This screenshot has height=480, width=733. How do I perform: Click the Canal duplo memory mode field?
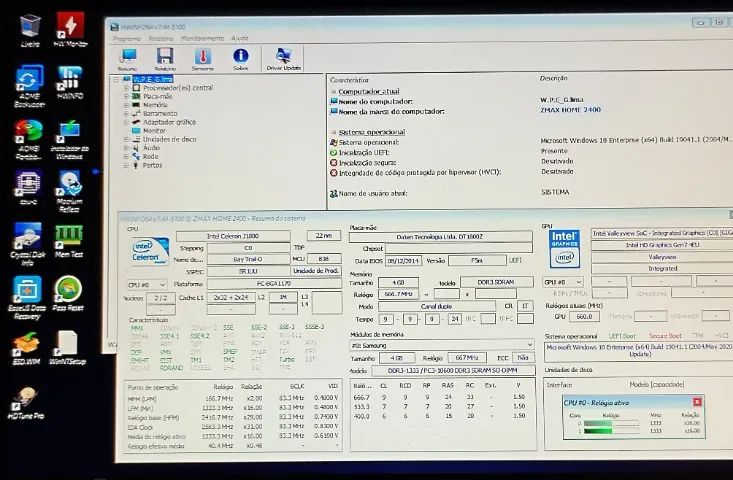436,306
